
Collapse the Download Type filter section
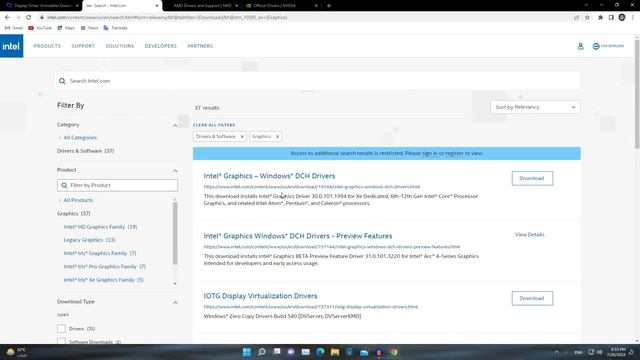tap(175, 302)
